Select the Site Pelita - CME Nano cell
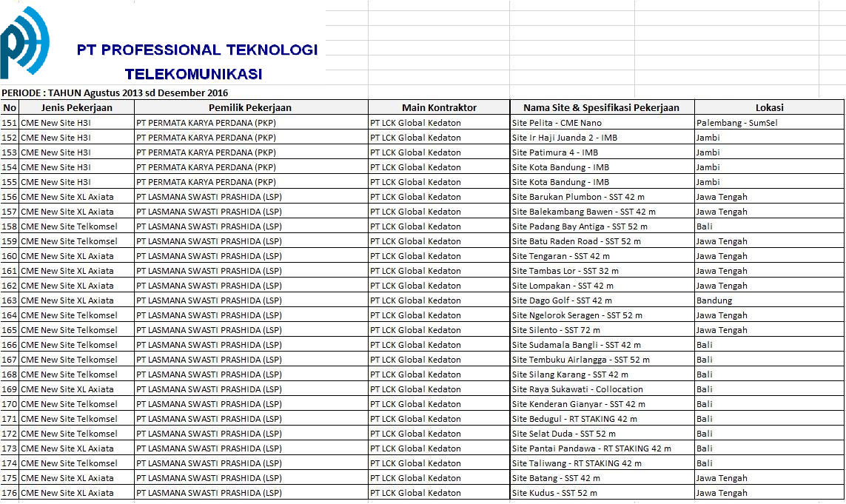 tap(557, 123)
